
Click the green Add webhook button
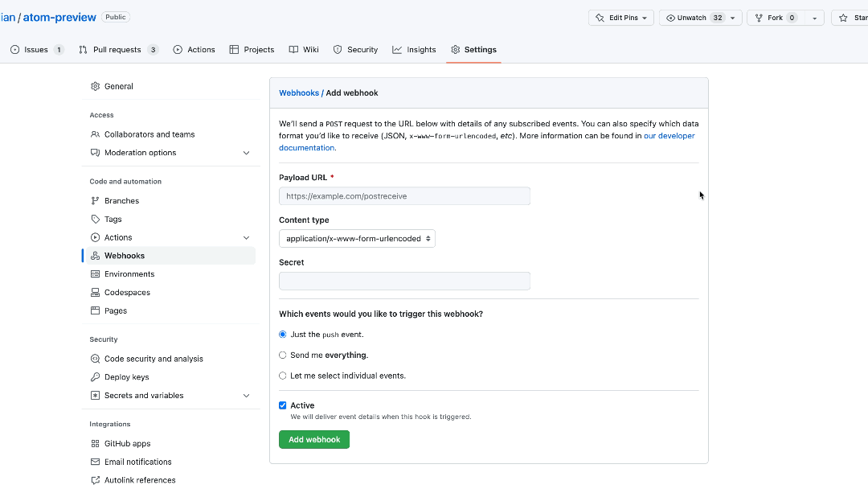(314, 440)
